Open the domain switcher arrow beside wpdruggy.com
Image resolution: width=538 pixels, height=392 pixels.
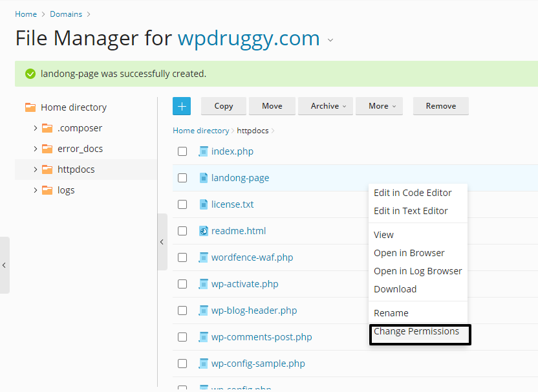330,40
